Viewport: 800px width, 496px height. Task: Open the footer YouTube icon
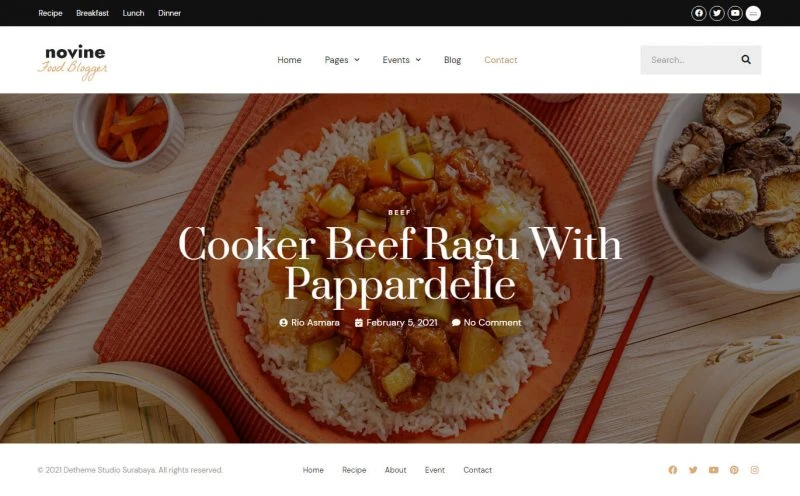click(713, 470)
